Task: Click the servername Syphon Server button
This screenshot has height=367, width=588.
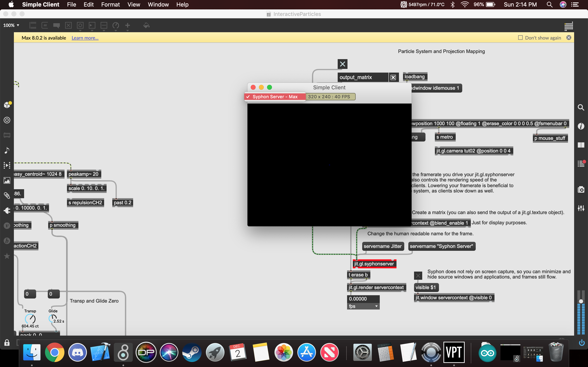Action: [x=442, y=246]
